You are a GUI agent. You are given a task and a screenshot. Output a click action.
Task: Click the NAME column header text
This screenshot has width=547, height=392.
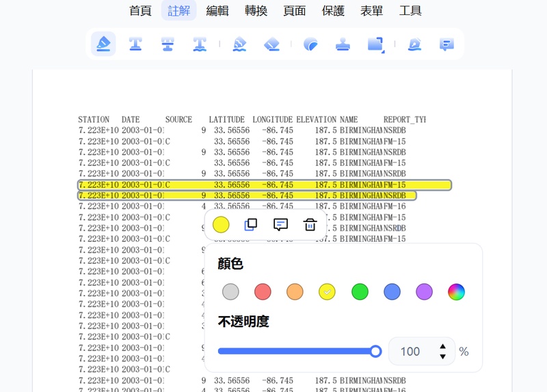coord(349,120)
